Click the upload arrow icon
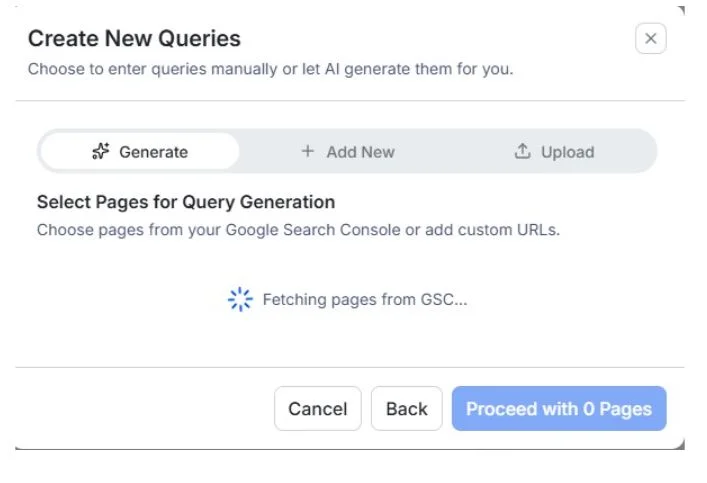The height and width of the screenshot is (483, 707). point(522,152)
